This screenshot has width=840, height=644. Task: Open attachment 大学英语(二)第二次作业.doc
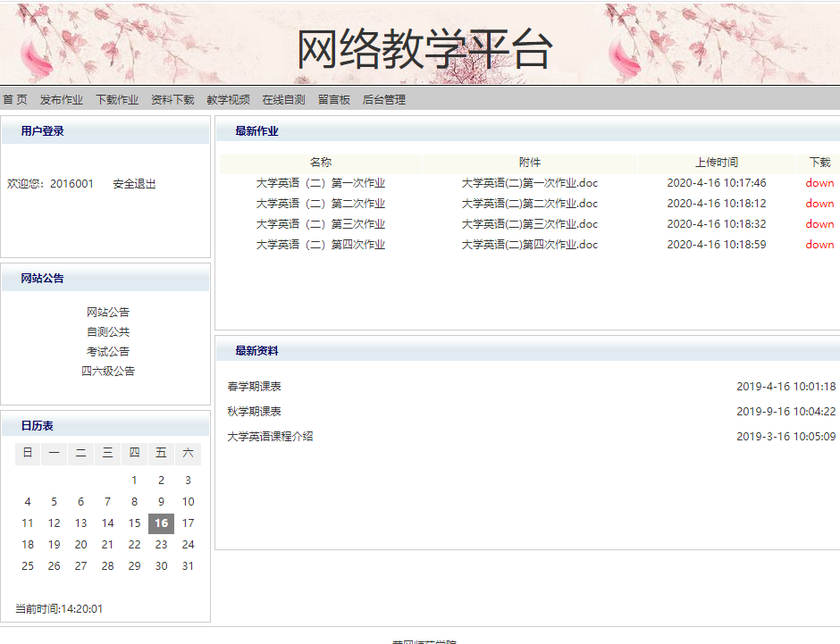click(x=529, y=204)
